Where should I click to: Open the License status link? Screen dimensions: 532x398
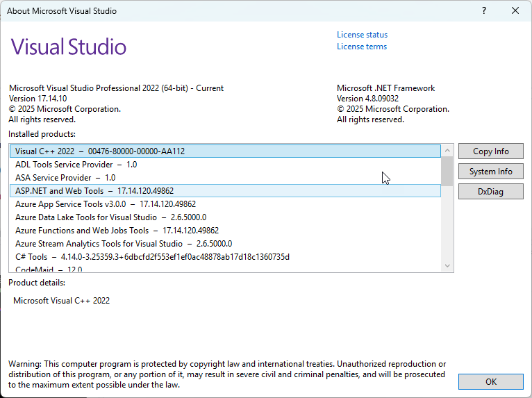coord(362,35)
